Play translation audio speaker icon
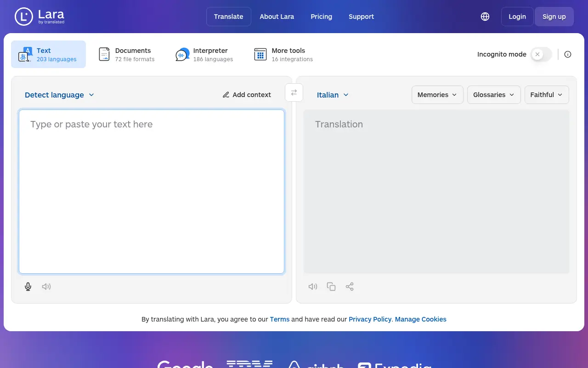Image resolution: width=588 pixels, height=368 pixels. [x=313, y=287]
